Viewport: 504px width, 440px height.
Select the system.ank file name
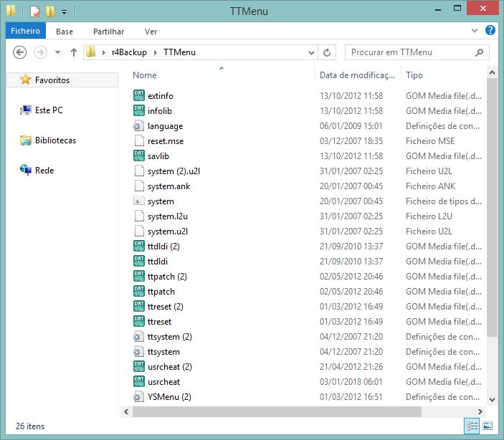[168, 186]
